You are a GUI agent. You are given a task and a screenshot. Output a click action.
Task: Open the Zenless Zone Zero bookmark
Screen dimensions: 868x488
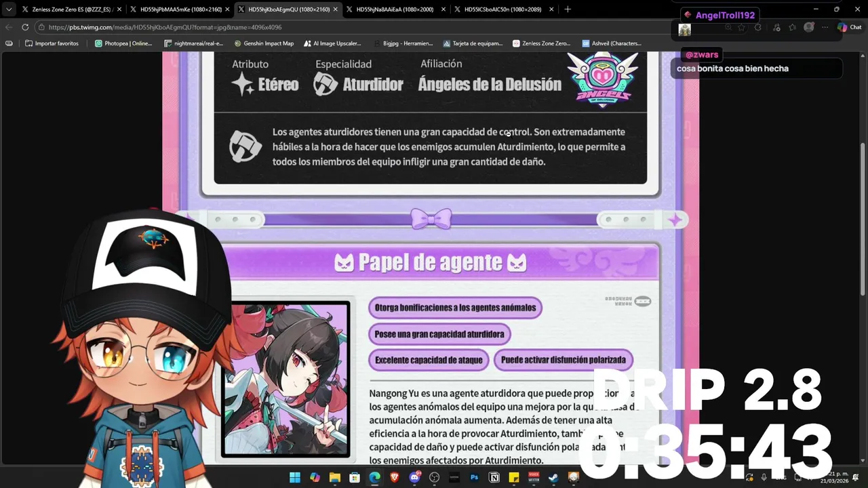pos(542,43)
